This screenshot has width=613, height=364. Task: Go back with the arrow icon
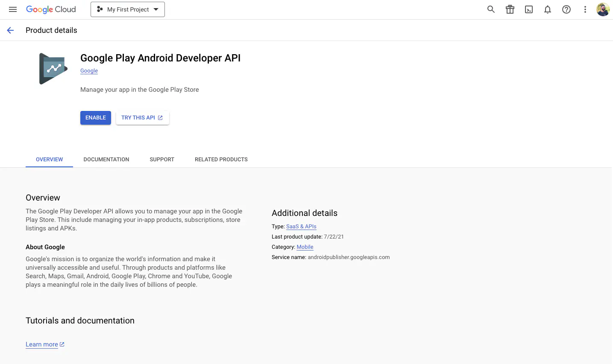10,30
